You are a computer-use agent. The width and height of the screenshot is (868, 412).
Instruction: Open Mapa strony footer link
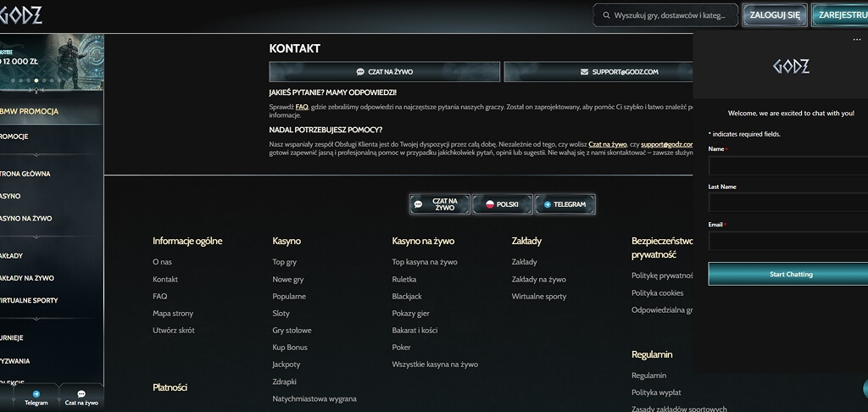173,314
